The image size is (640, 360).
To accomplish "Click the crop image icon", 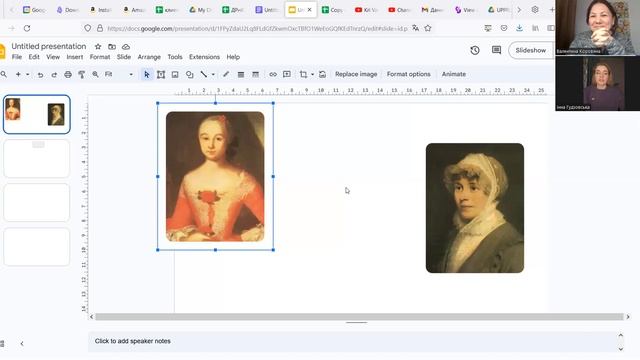I will [x=303, y=74].
